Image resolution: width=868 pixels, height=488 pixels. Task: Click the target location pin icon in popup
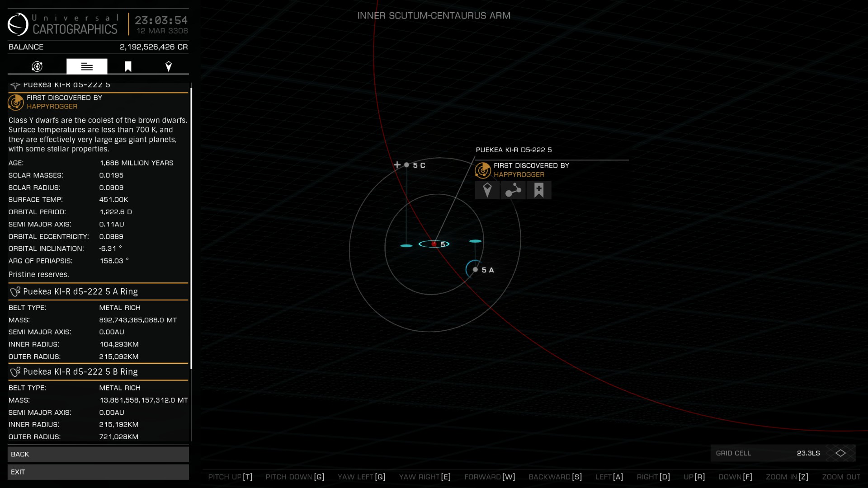487,190
